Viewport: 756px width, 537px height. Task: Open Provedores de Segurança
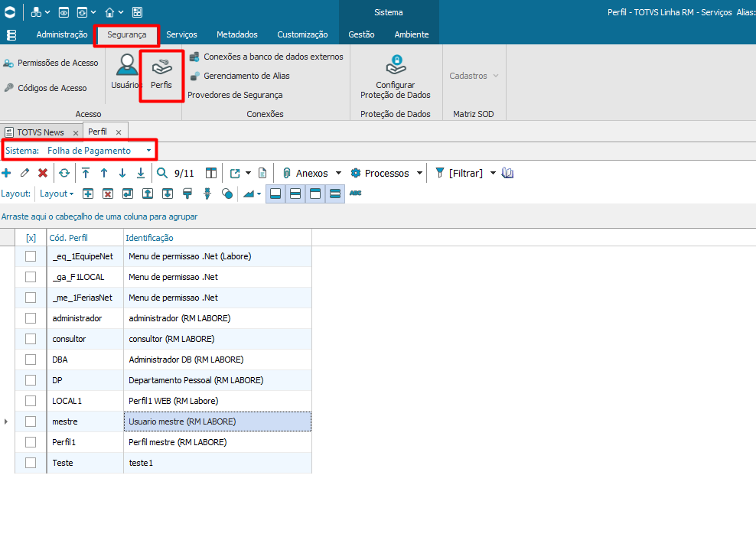(235, 95)
